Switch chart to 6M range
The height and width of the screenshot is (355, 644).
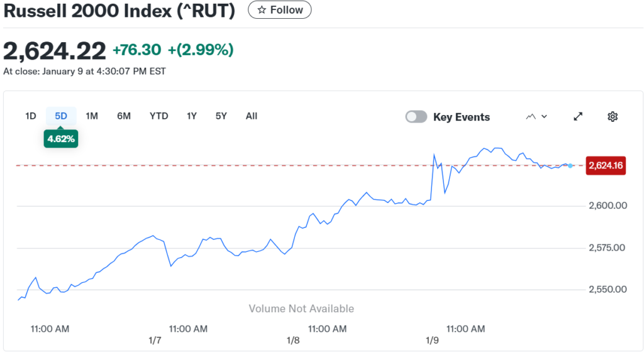click(124, 116)
